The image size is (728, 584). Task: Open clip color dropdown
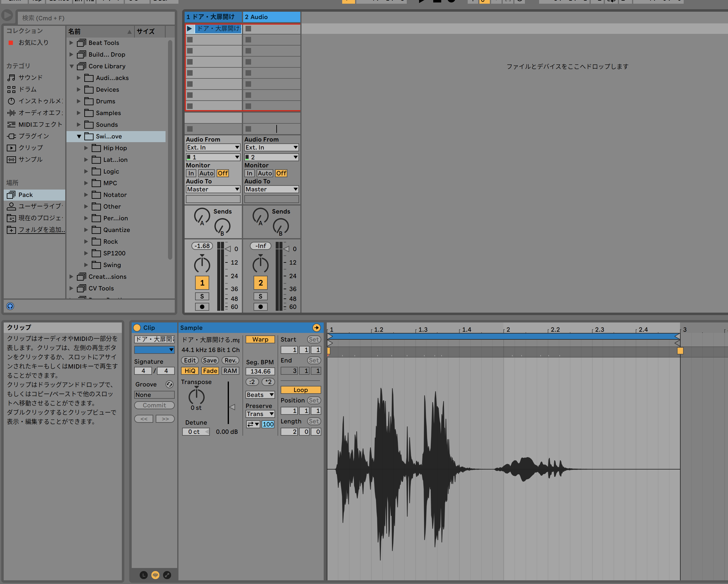tap(154, 350)
